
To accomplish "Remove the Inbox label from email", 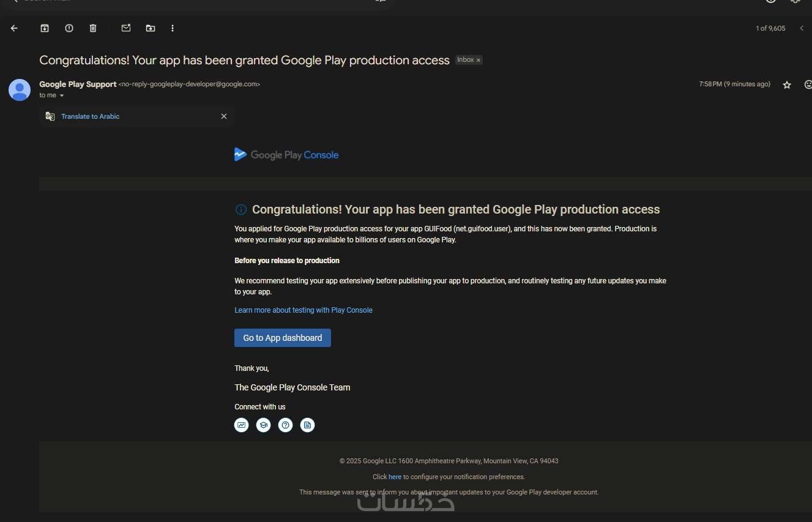I will (x=479, y=60).
